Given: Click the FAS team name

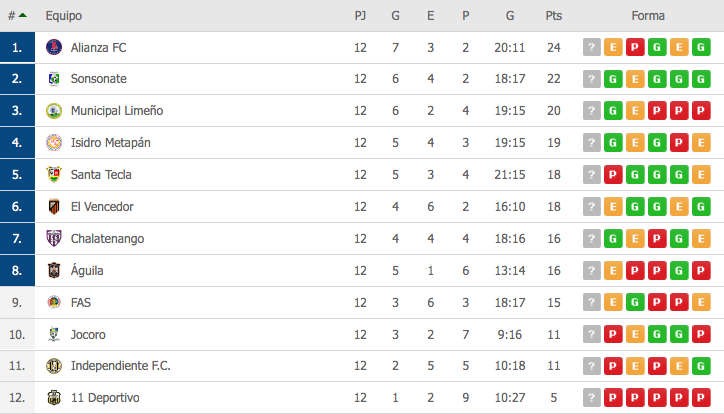Looking at the screenshot, I should (81, 303).
